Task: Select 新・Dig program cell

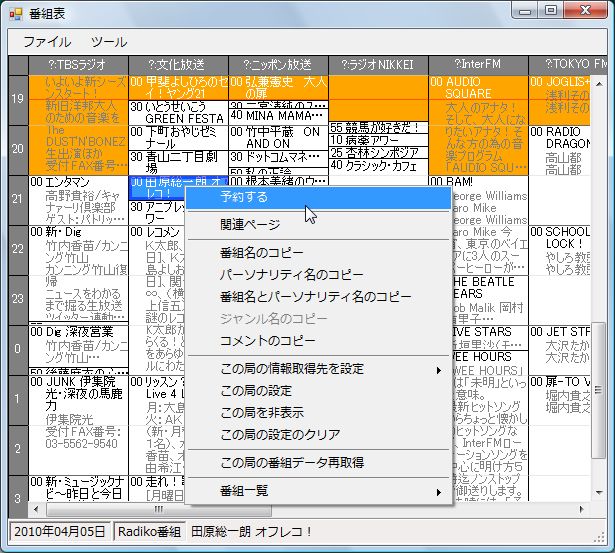Action: (78, 274)
